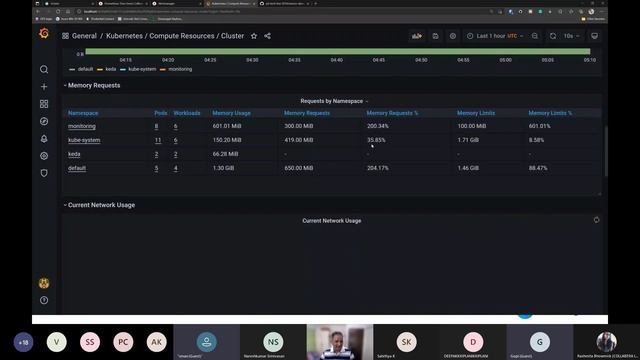The width and height of the screenshot is (640, 360).
Task: Sort table by Memory Usage column
Action: [x=231, y=113]
